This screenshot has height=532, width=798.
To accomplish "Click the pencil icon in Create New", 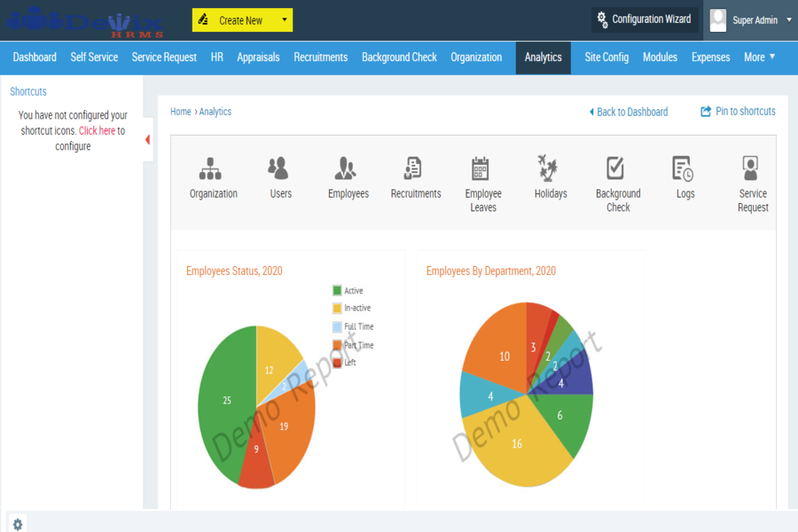I will click(x=203, y=20).
